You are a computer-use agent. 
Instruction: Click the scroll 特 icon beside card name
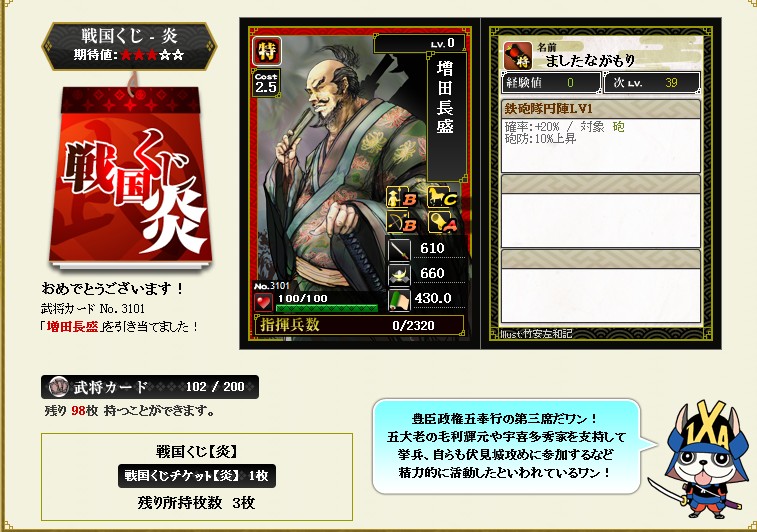coord(518,56)
